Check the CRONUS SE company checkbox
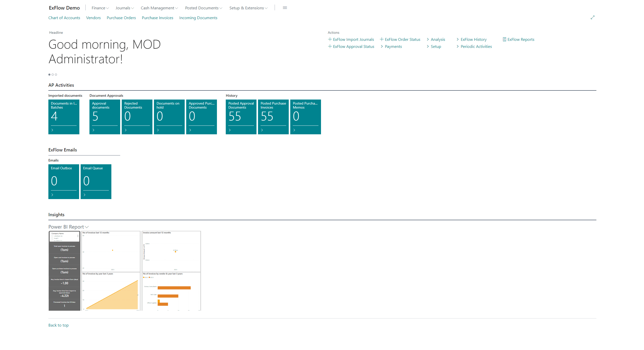 pos(52,236)
